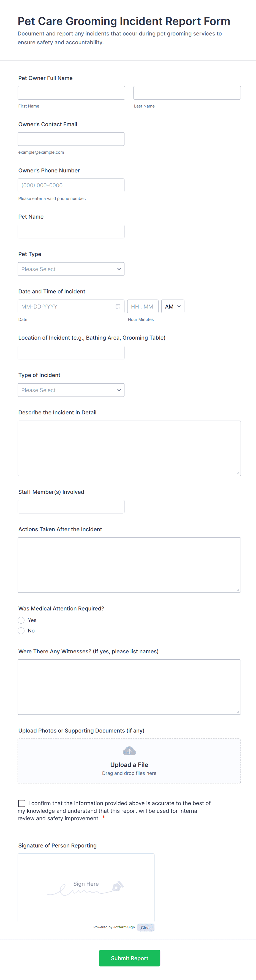Select No for medical attention required

coord(21,631)
